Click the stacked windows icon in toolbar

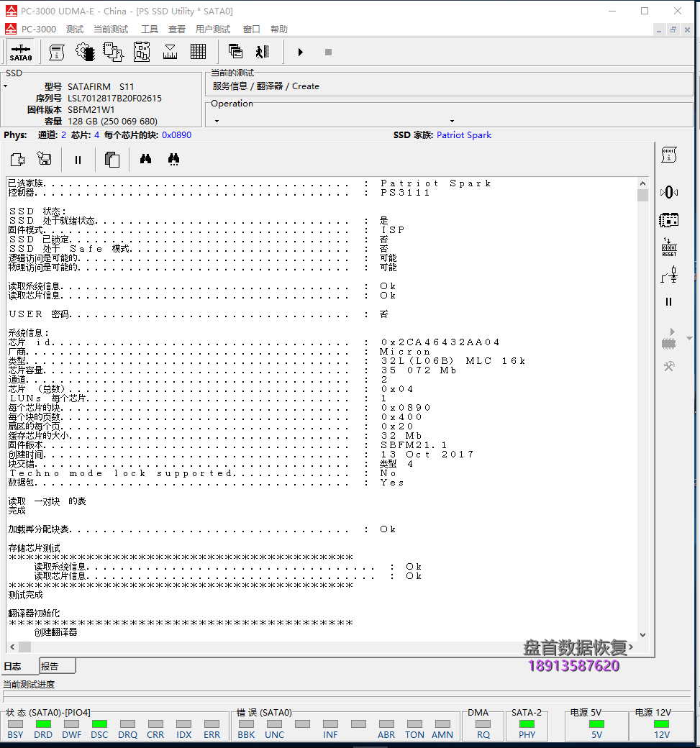(235, 51)
